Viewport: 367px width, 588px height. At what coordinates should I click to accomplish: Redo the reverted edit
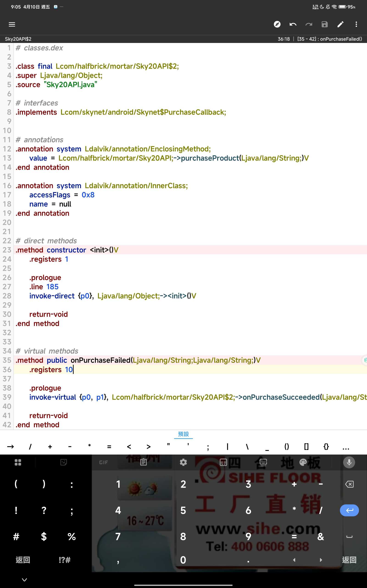click(x=309, y=24)
